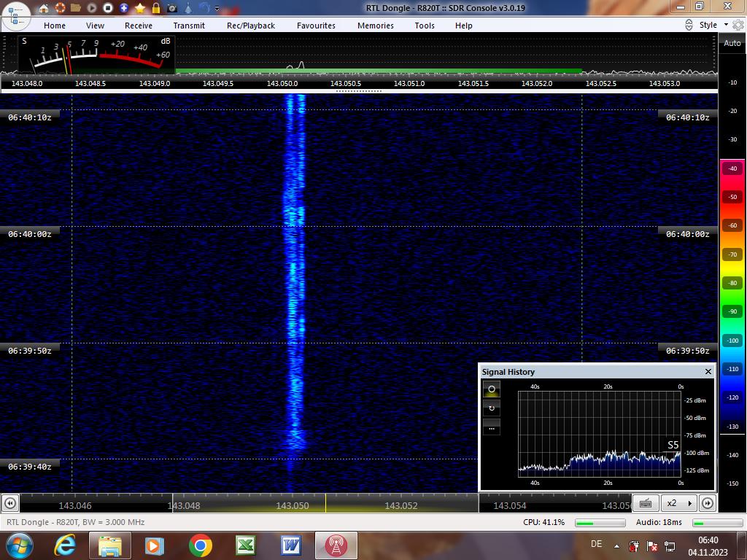Open the Tools ribbon tab
747x560 pixels.
click(425, 26)
